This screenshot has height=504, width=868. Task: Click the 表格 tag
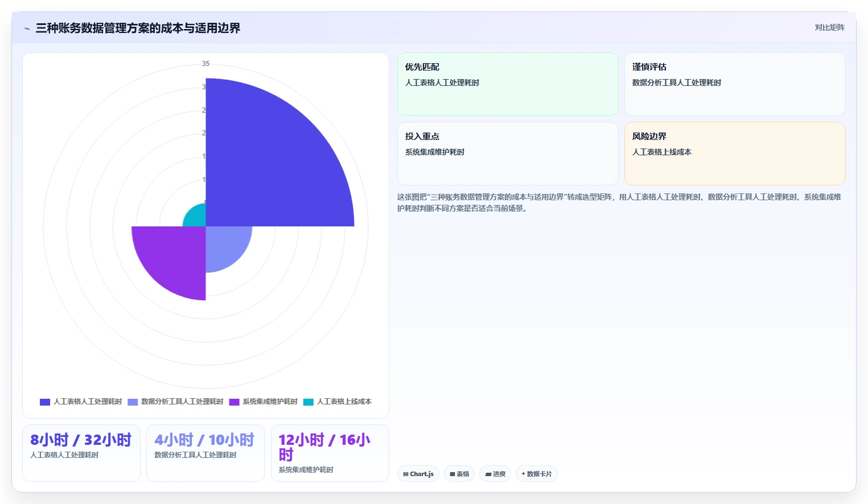(x=459, y=474)
